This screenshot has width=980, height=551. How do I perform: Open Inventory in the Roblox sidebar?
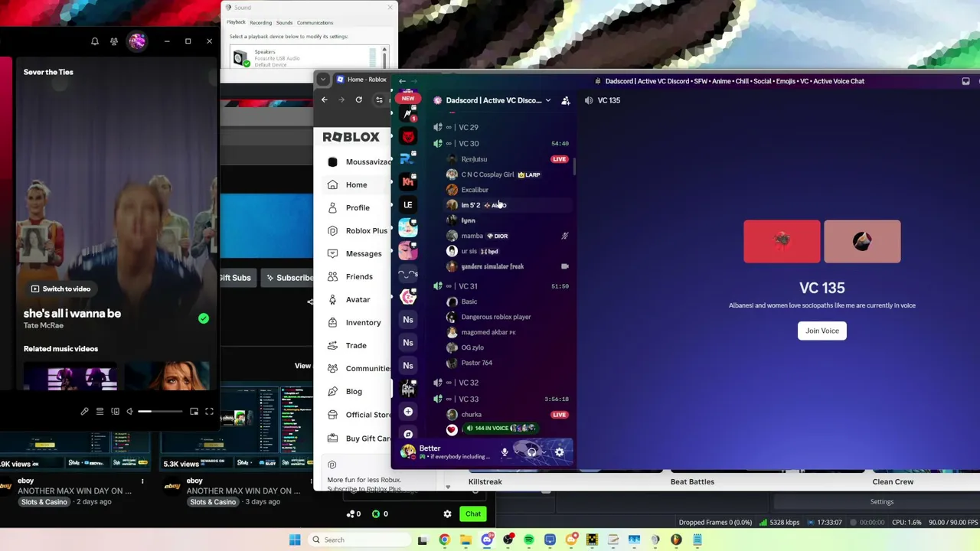[358, 322]
